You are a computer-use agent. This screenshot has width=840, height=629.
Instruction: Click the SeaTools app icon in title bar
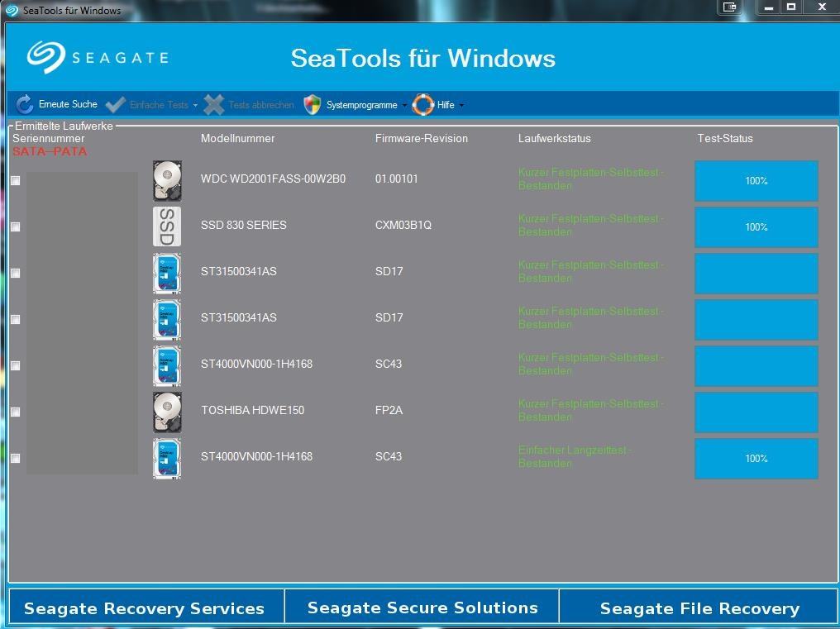(x=12, y=10)
